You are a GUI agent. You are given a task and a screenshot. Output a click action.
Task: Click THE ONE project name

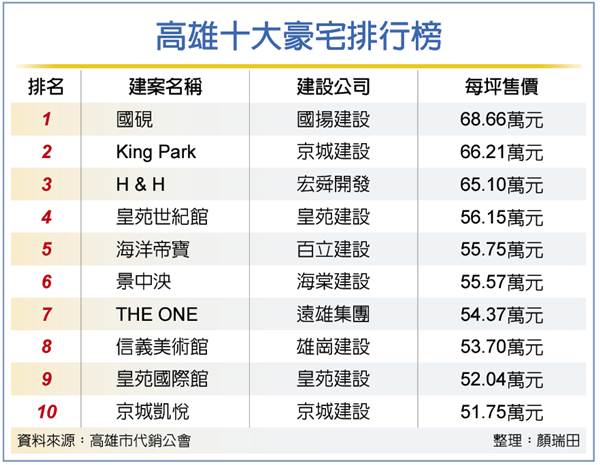tap(157, 315)
